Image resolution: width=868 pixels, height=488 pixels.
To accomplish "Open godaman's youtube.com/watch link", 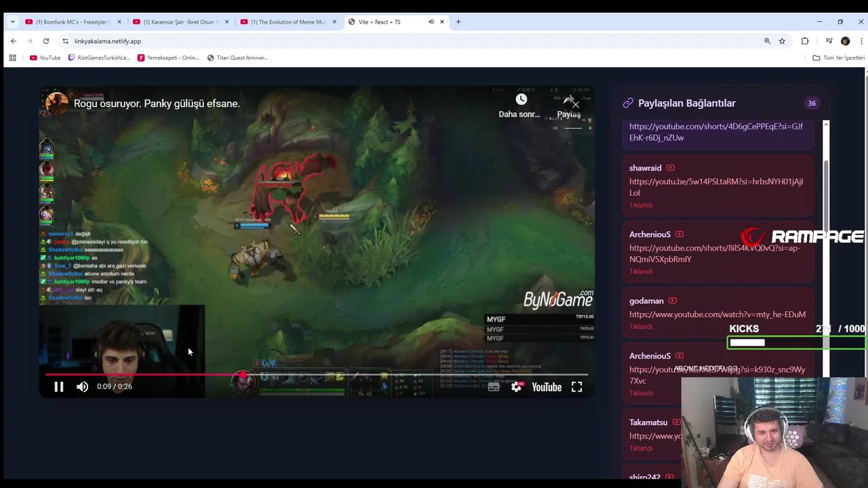I will (717, 314).
